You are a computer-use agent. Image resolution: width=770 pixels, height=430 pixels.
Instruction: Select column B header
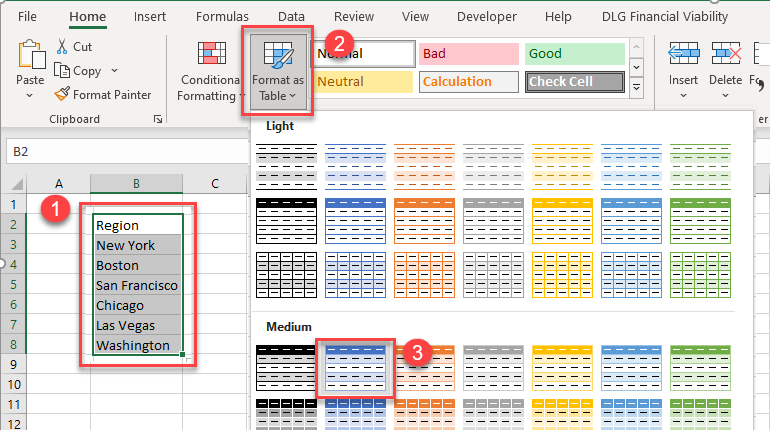136,183
